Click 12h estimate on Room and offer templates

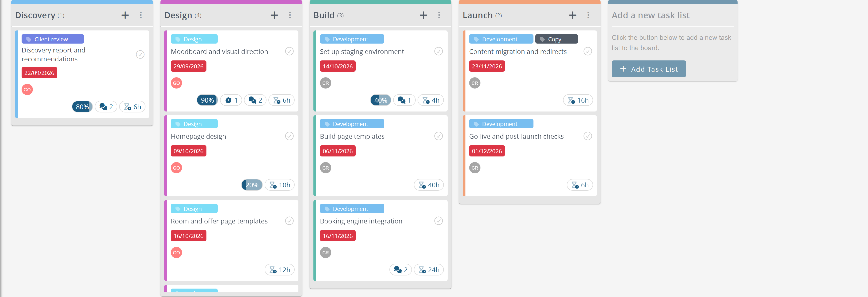coord(280,269)
